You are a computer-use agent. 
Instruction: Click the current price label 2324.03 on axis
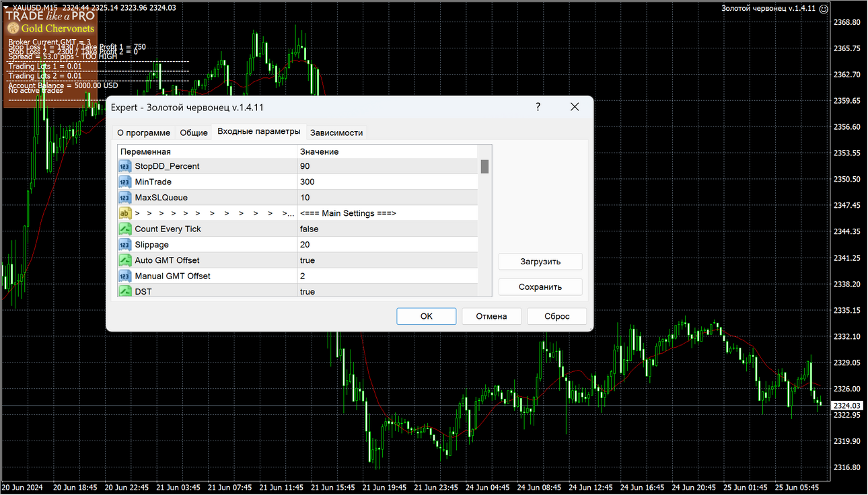(x=847, y=406)
